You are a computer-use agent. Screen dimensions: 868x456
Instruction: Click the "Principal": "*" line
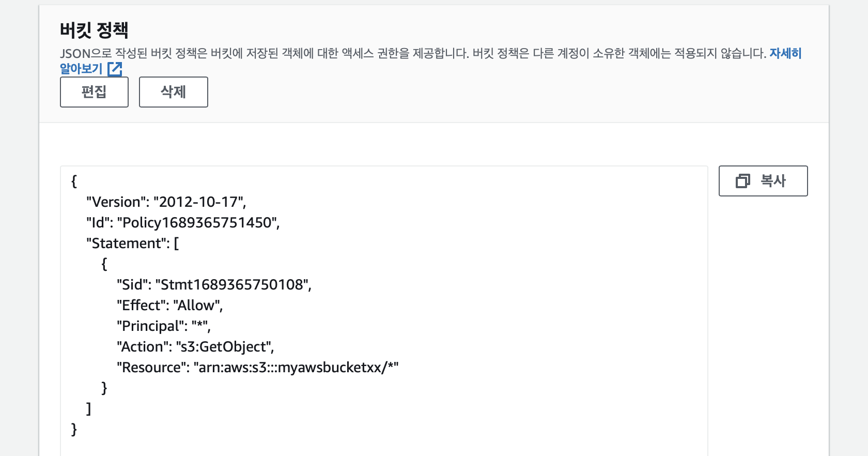point(163,326)
